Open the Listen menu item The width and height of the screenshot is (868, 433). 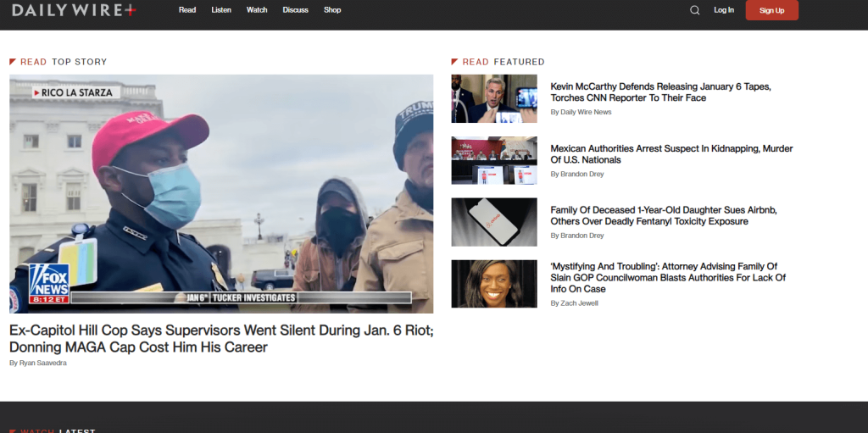point(221,10)
